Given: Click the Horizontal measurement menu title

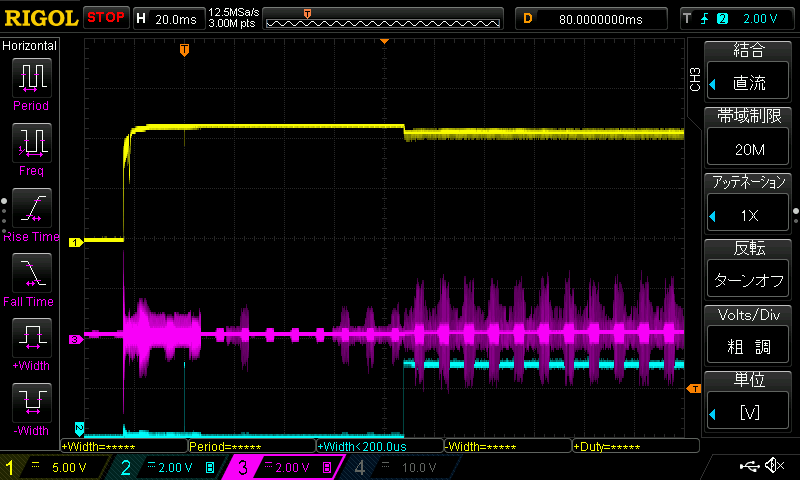Looking at the screenshot, I should [29, 46].
